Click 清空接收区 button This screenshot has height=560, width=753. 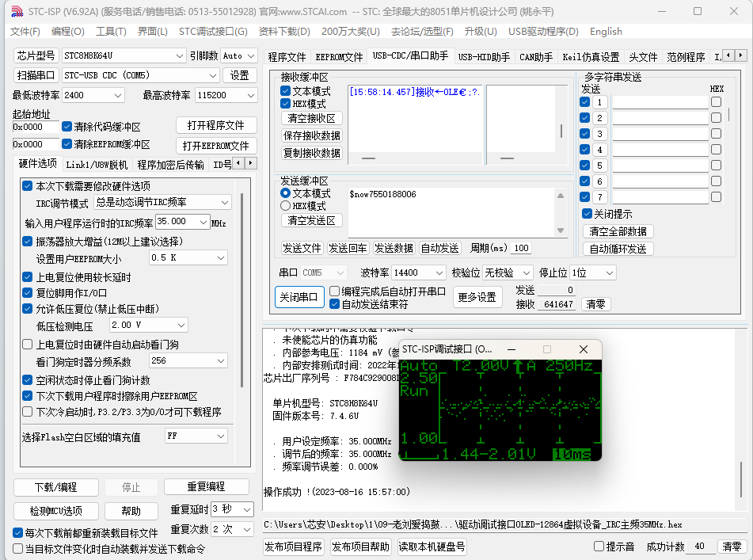coord(311,118)
